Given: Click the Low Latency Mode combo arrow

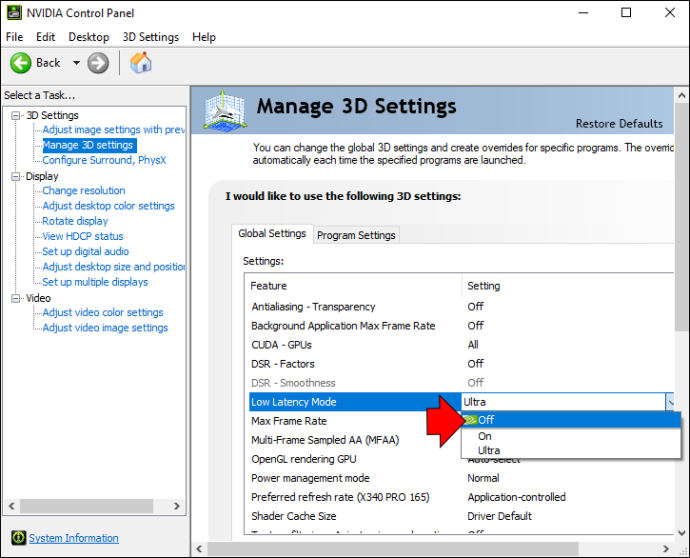Looking at the screenshot, I should click(x=670, y=402).
